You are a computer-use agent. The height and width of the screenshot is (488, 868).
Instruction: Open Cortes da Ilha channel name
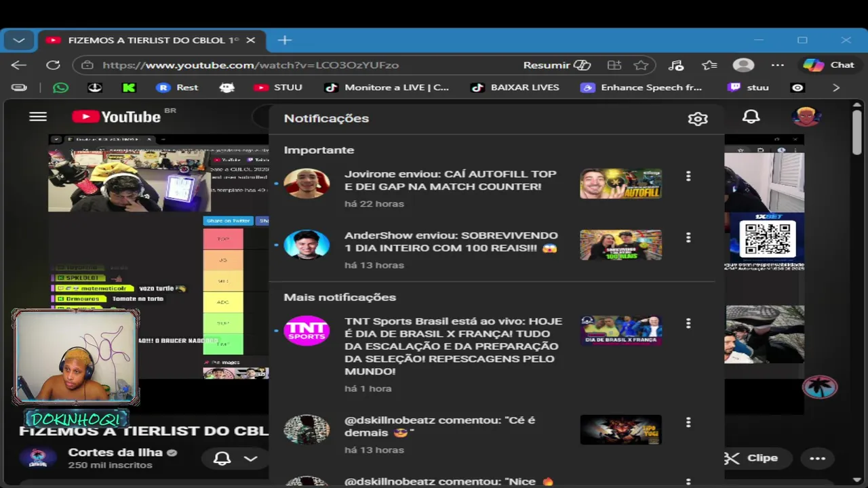click(115, 452)
